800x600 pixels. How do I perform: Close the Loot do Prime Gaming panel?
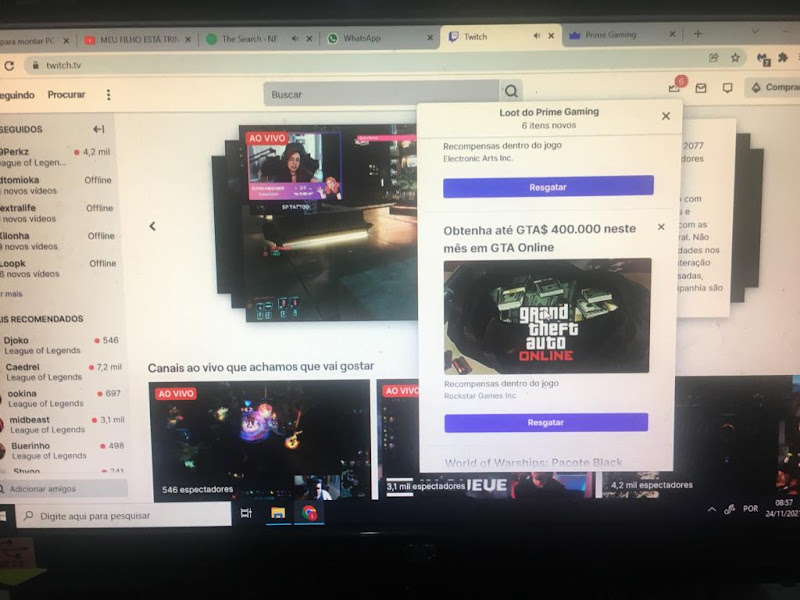pyautogui.click(x=666, y=116)
